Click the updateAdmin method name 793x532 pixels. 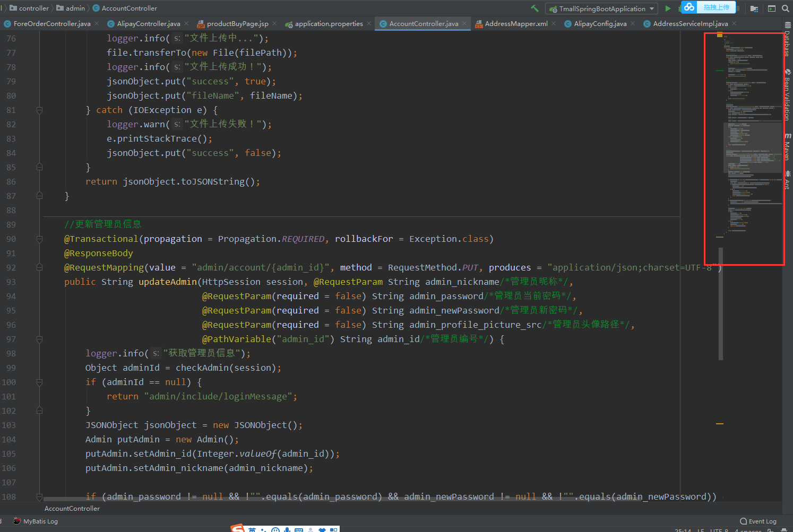click(x=168, y=282)
